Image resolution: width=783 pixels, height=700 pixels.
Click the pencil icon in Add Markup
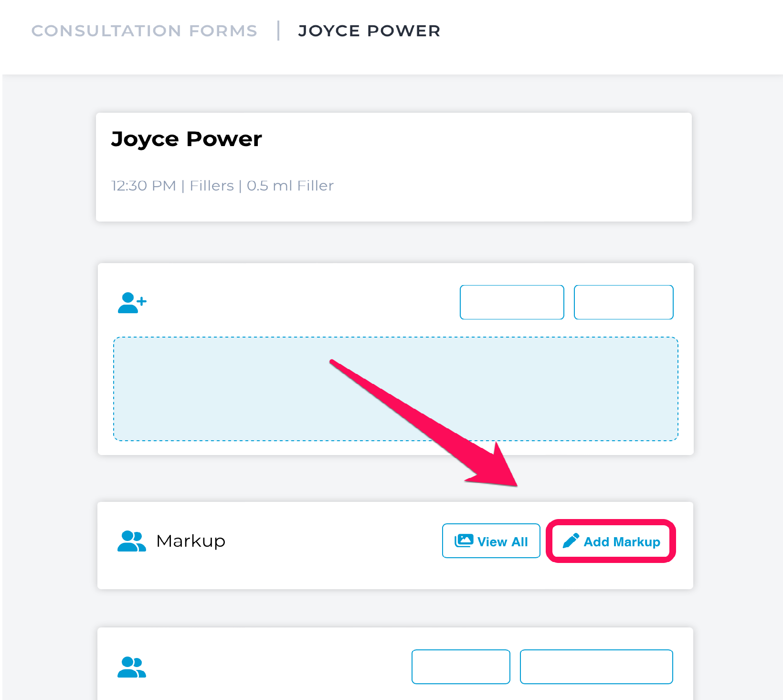coord(571,541)
